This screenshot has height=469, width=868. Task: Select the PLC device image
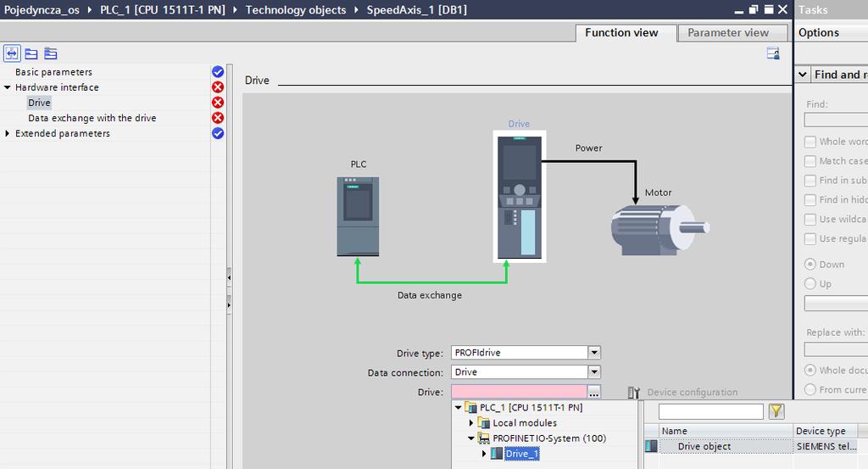point(359,216)
